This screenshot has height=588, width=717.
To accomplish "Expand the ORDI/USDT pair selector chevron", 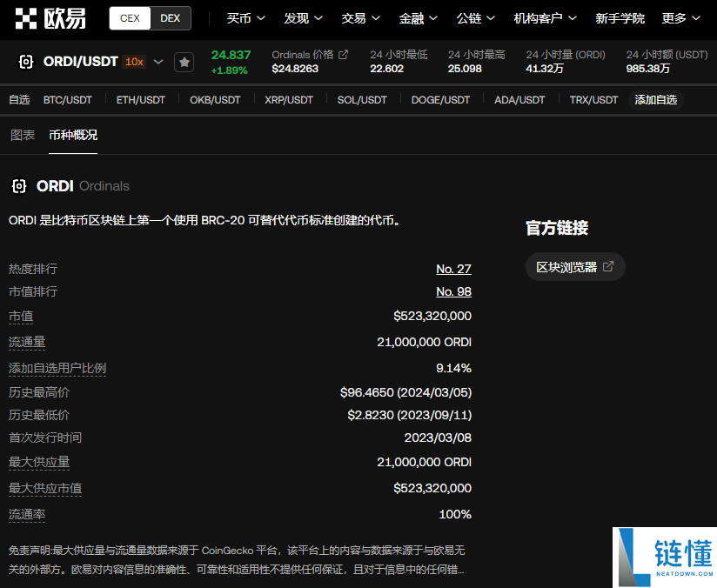I will pos(158,62).
